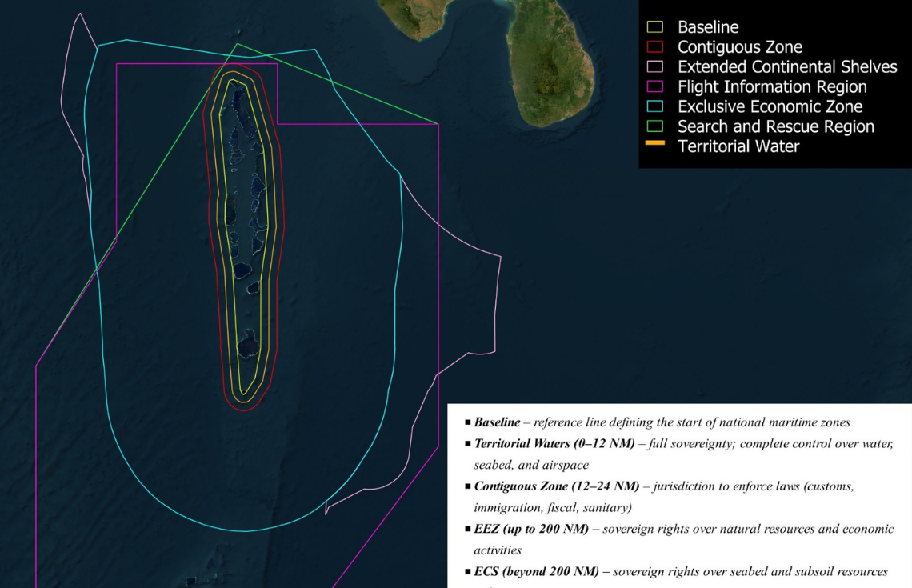Click the 'Territorial Water' legend label
Viewport: 912px width, 588px height.
(x=738, y=146)
